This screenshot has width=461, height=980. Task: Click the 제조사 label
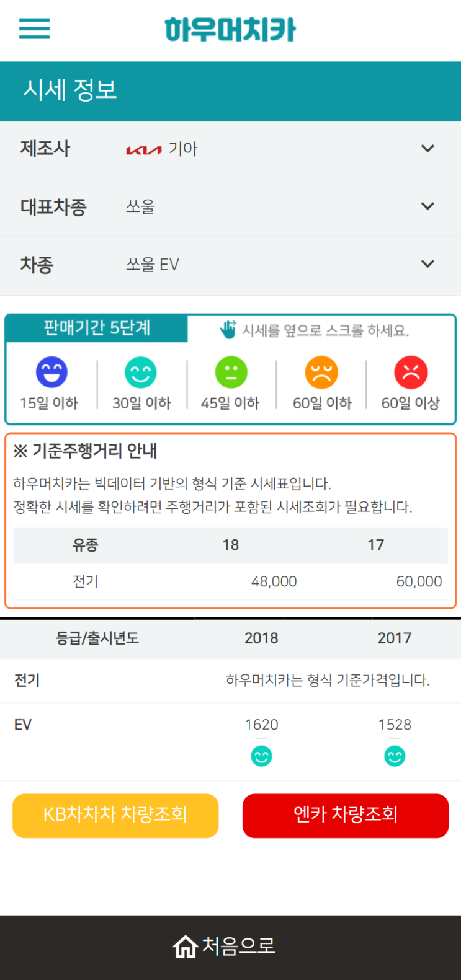[x=45, y=149]
